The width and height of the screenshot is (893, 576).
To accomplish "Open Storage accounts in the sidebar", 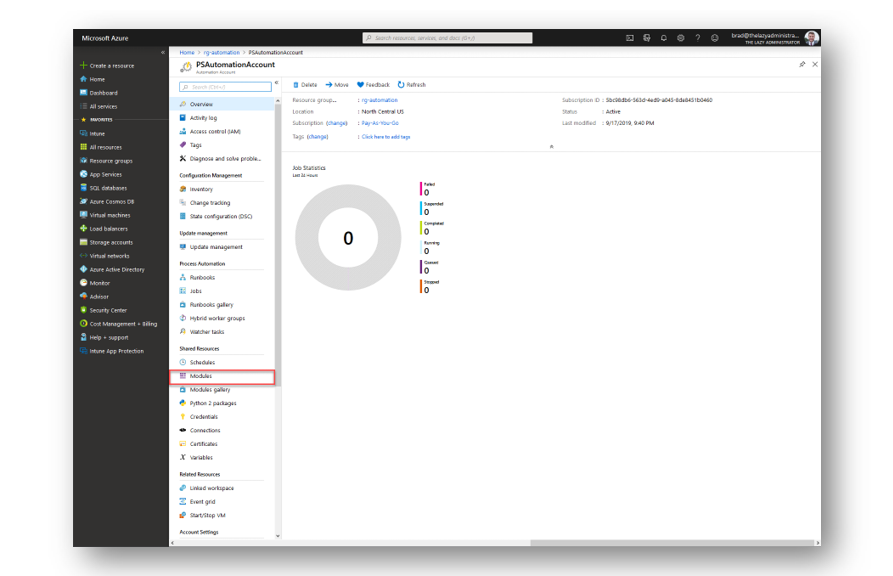I will coord(106,243).
